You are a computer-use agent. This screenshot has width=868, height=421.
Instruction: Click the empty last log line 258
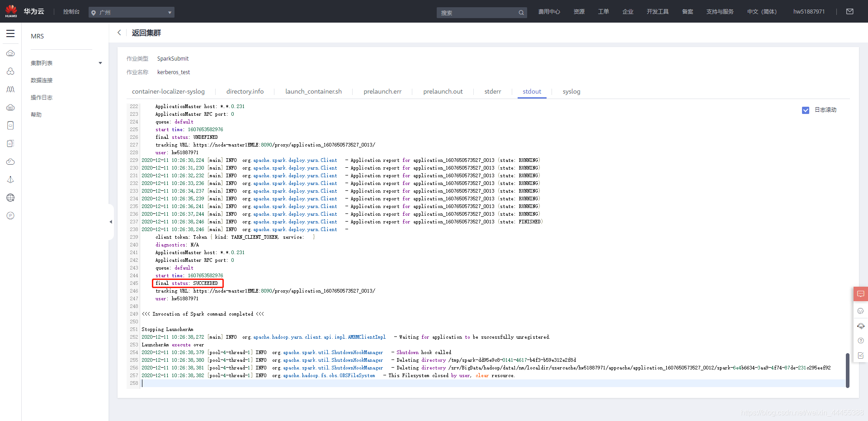pyautogui.click(x=493, y=383)
